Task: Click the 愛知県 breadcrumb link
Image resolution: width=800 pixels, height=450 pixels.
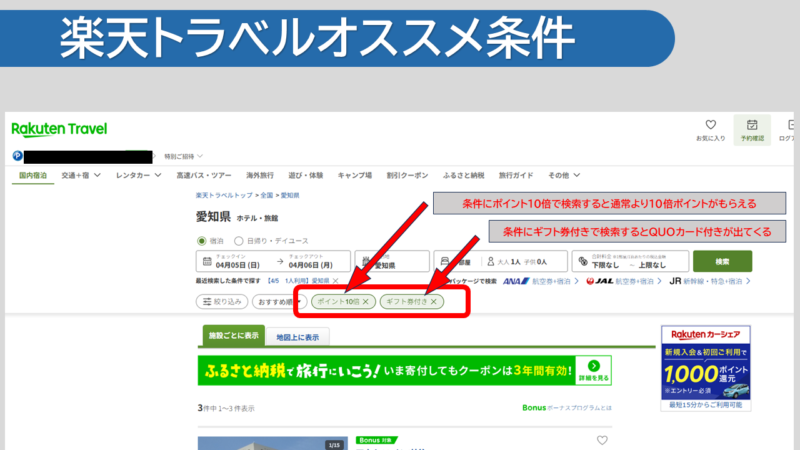Action: tap(290, 195)
